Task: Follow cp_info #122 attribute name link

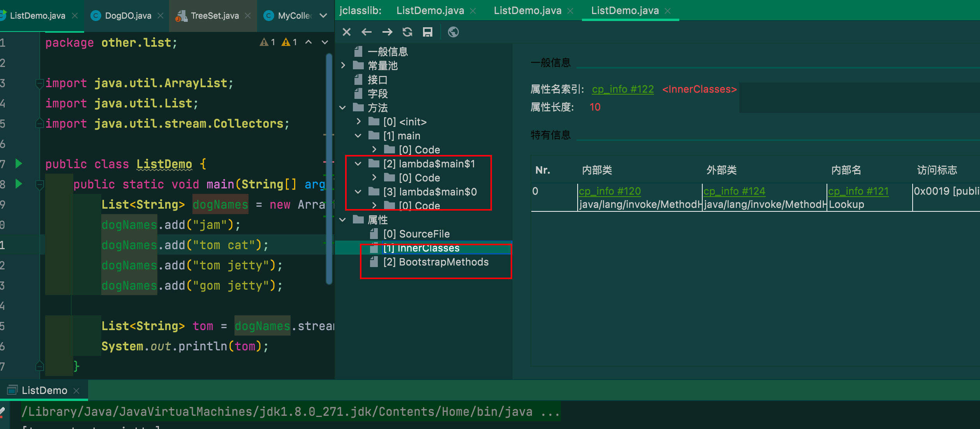Action: click(622, 89)
